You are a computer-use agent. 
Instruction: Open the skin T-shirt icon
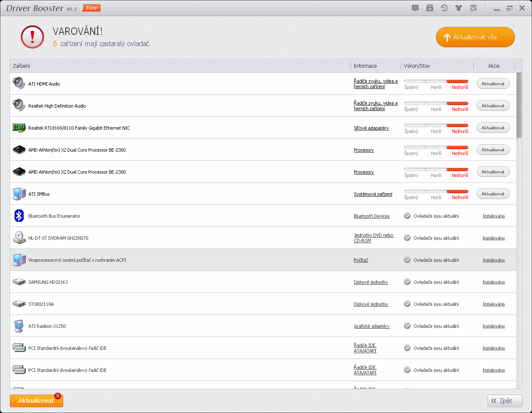[x=459, y=8]
